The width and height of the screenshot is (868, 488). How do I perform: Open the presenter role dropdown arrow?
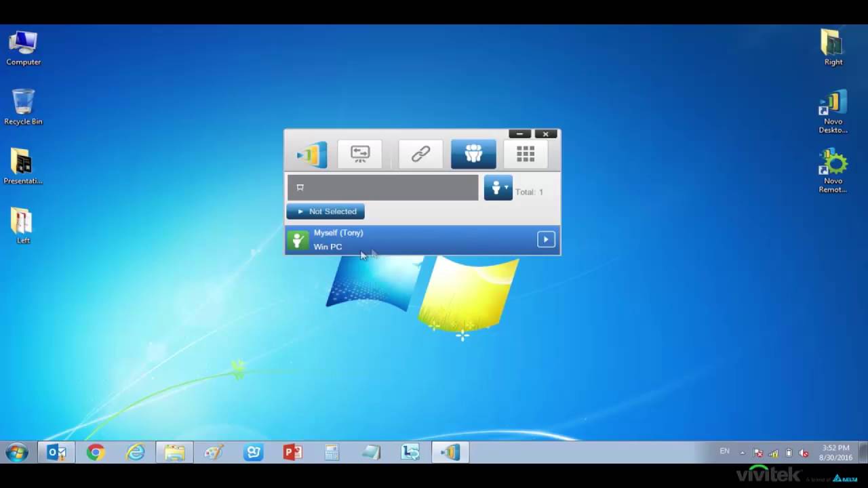coord(506,188)
